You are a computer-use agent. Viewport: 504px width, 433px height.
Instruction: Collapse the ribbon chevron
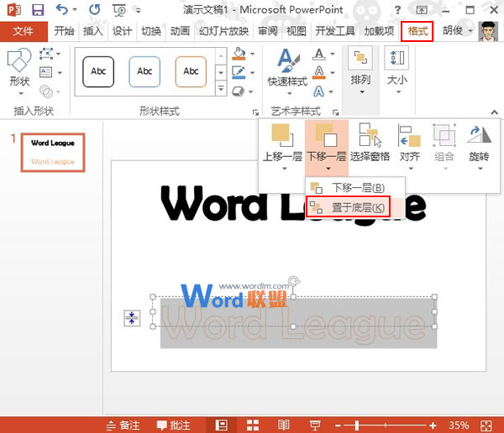click(x=495, y=112)
